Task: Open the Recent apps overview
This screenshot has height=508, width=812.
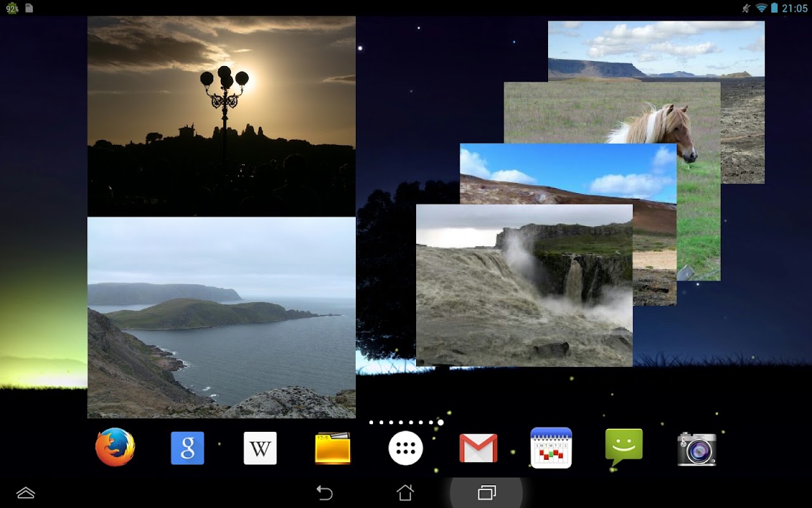Action: (x=487, y=493)
